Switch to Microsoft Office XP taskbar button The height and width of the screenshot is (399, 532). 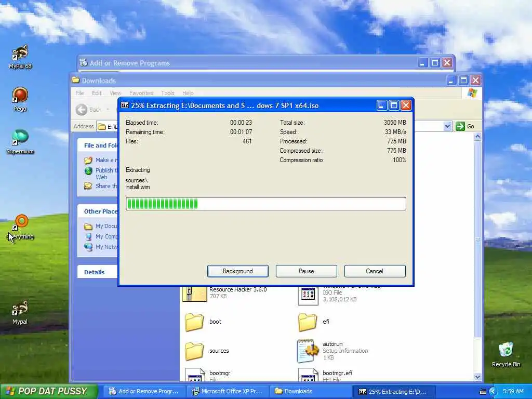tap(228, 391)
